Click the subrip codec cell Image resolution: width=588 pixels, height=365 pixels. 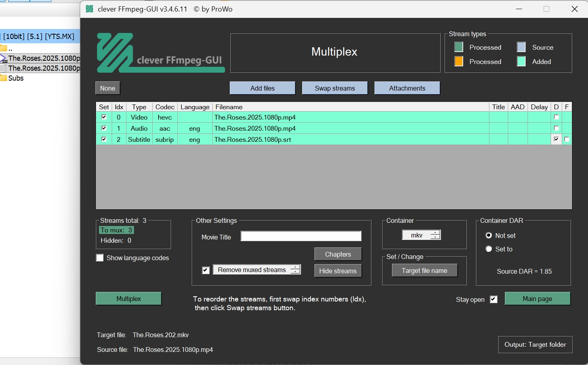point(165,139)
